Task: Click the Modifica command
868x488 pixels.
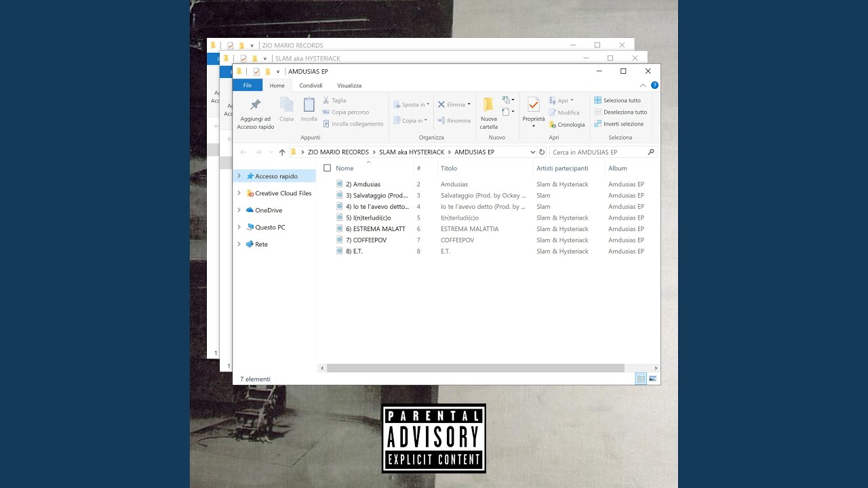Action: 564,113
